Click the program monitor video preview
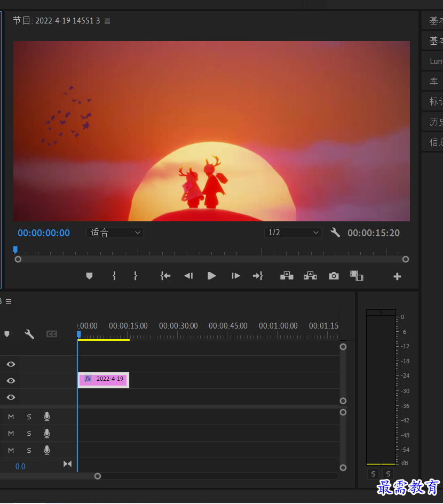The width and height of the screenshot is (443, 504). point(211,131)
